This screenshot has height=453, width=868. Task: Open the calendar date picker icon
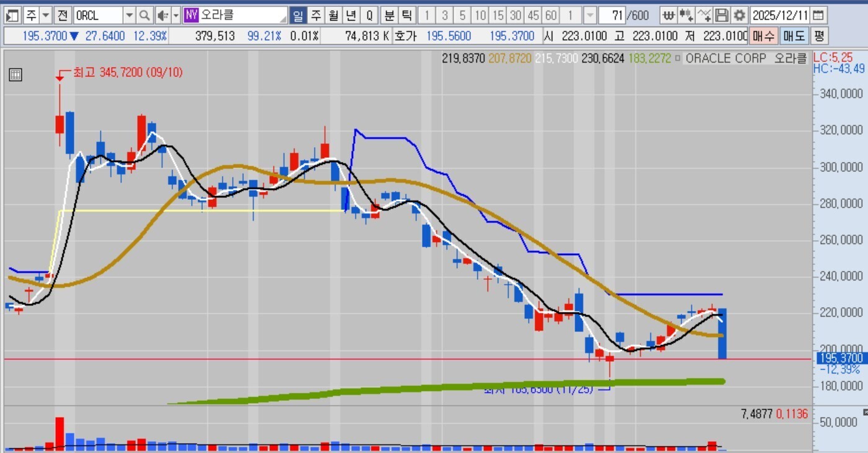click(819, 15)
